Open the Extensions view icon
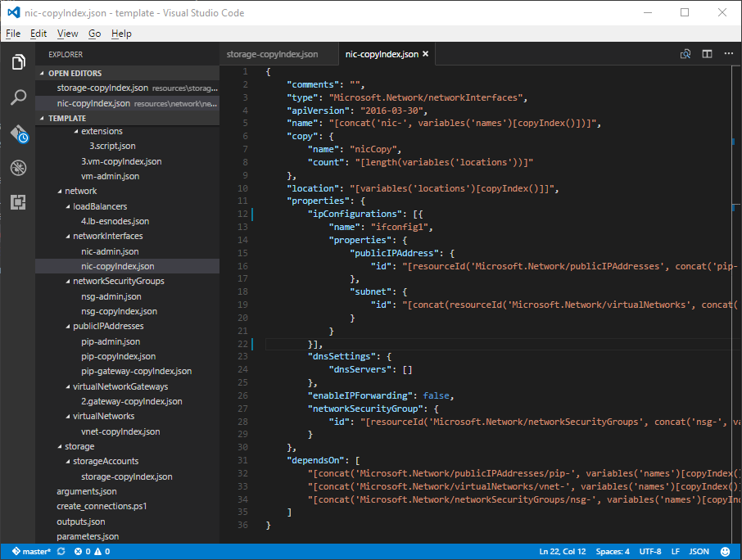The image size is (742, 560). 18,202
